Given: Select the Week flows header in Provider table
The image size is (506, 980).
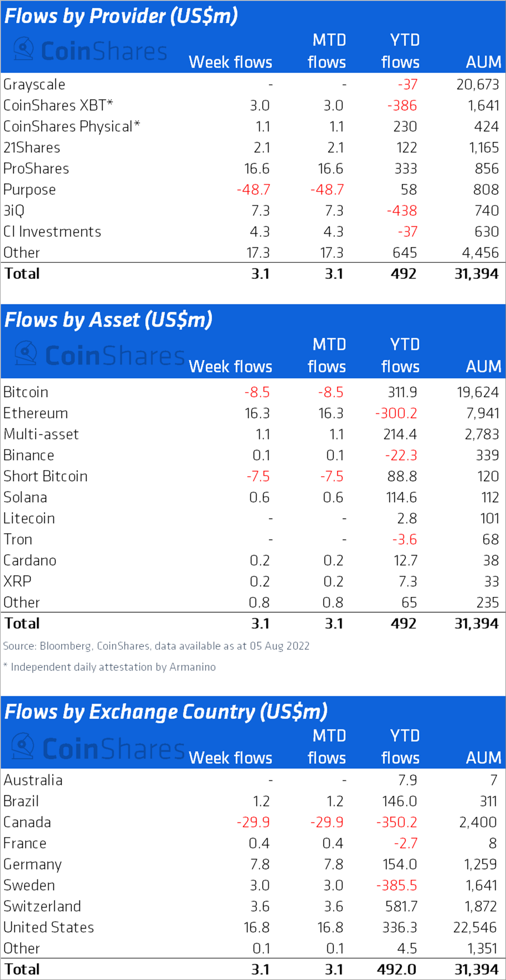Looking at the screenshot, I should click(231, 62).
